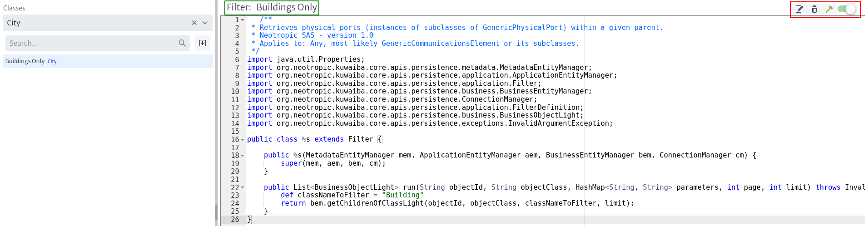Click into the Search filters field
The width and height of the screenshot is (868, 226).
point(93,43)
